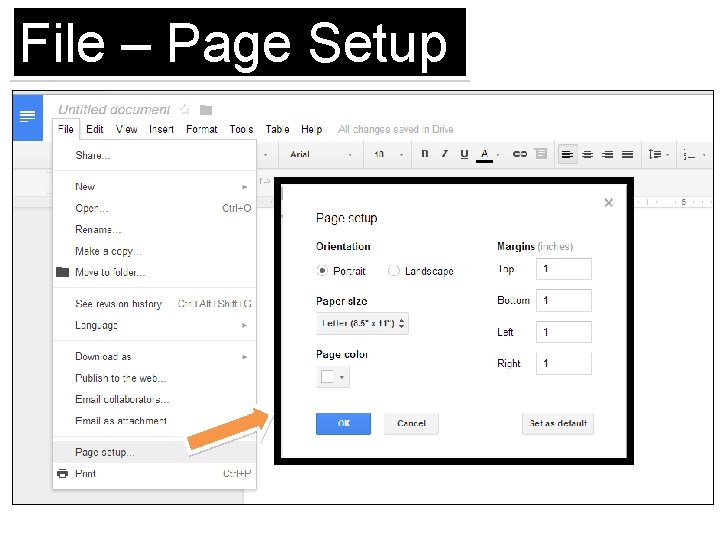Choose Email collaborators
The image size is (720, 540).
click(x=155, y=399)
